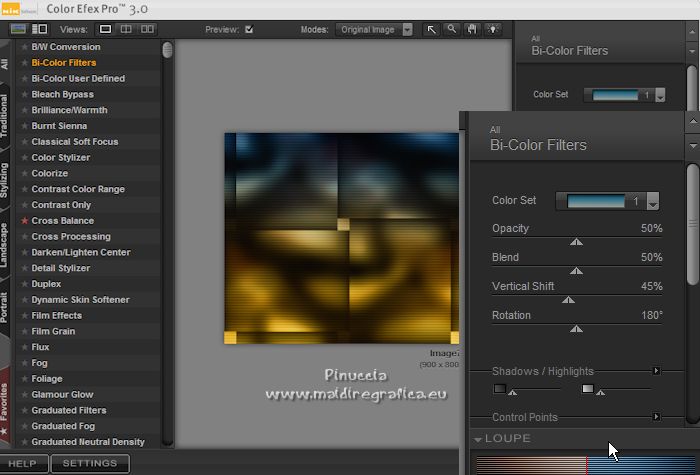Collapse the LOUPE section

click(x=478, y=439)
